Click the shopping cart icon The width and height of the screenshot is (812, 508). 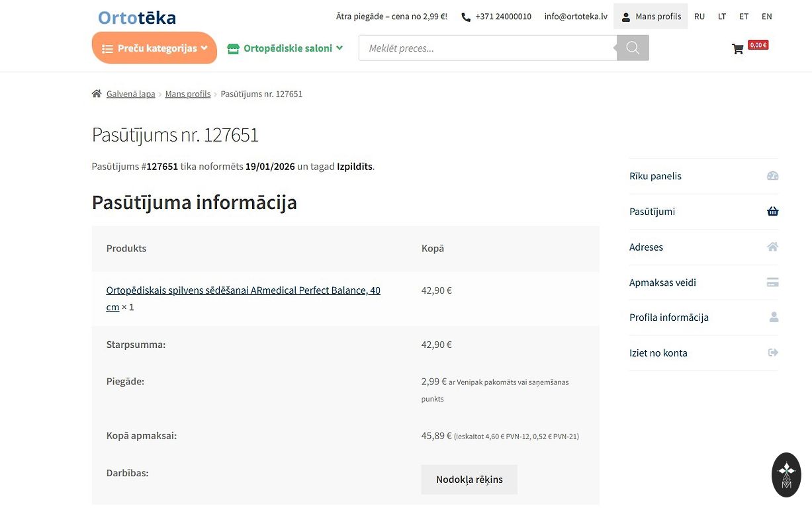(737, 49)
